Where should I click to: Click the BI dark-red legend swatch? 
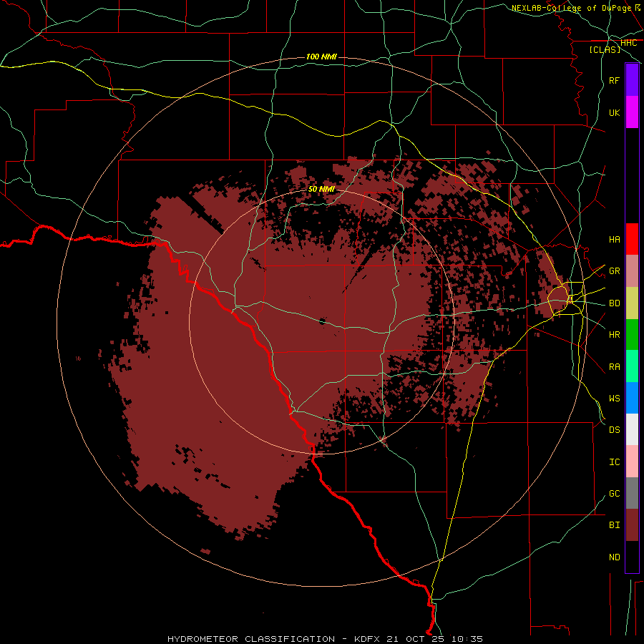(x=632, y=525)
